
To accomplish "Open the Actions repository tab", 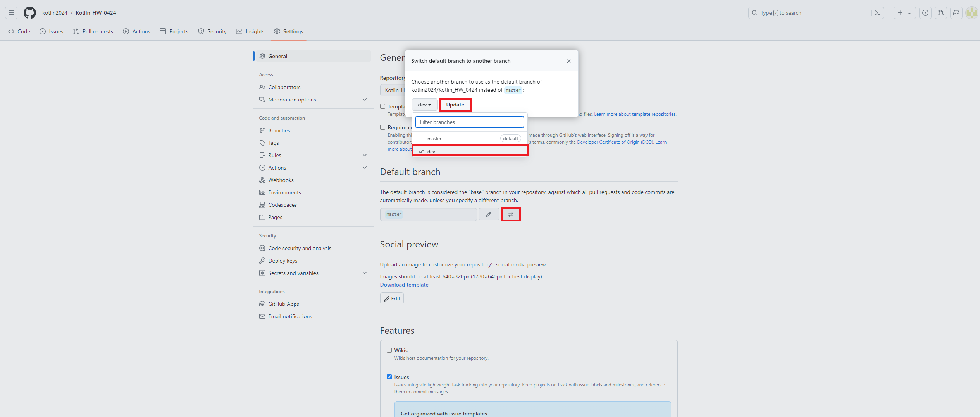I will coord(136,31).
